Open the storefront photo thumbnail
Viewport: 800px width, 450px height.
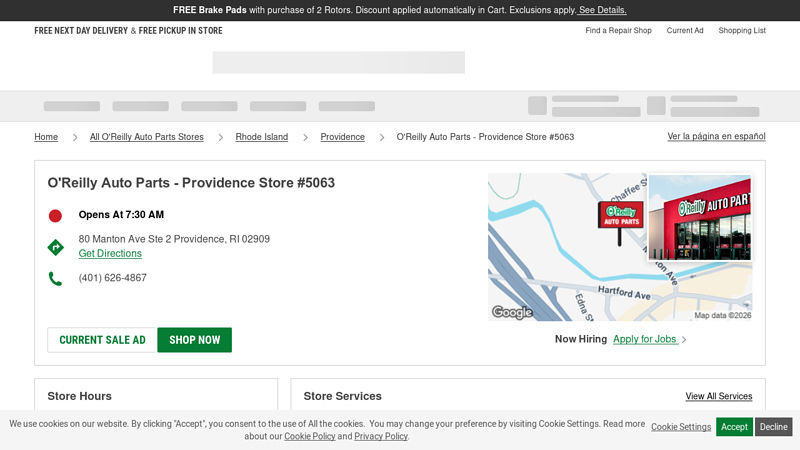point(699,218)
